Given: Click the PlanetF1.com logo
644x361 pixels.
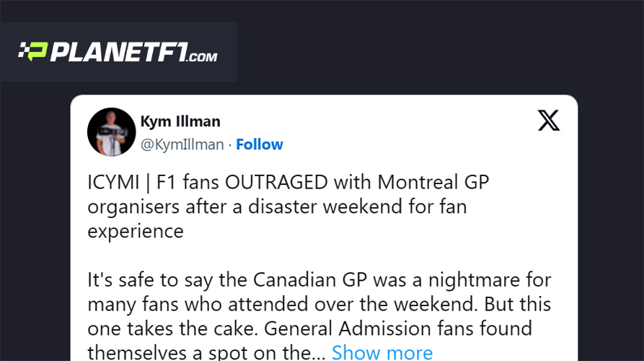Looking at the screenshot, I should point(118,52).
